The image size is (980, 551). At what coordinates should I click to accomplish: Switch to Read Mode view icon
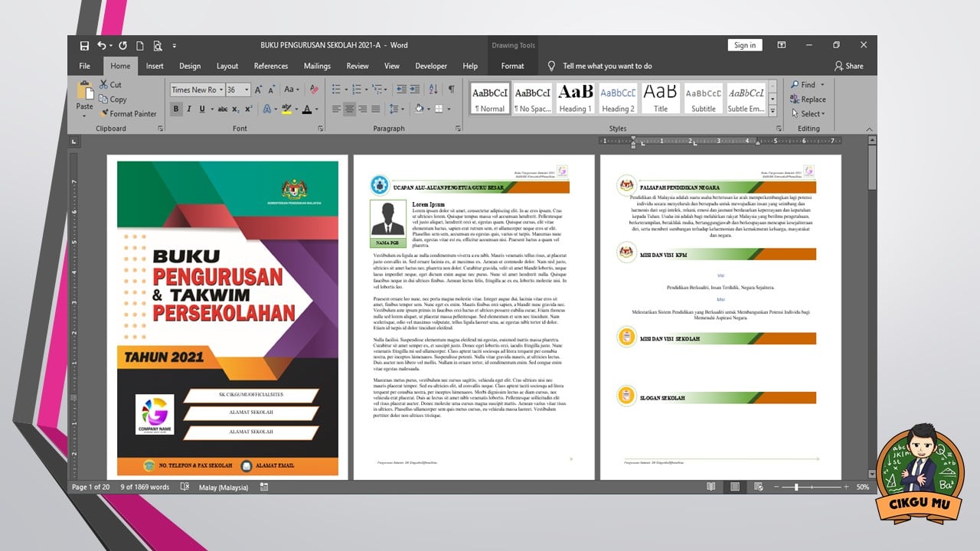(711, 487)
